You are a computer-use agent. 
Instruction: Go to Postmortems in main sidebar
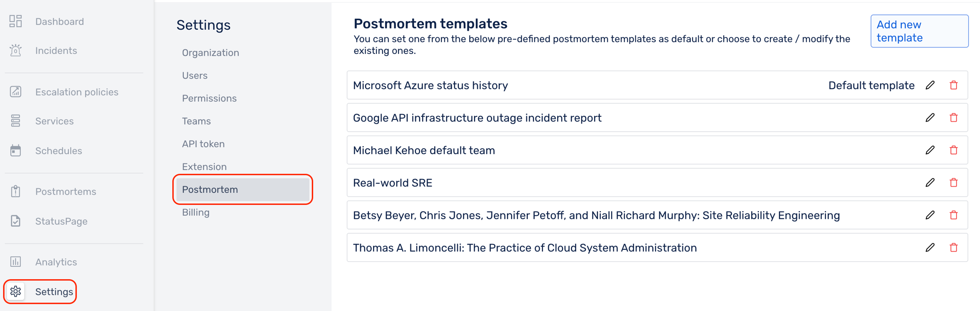pyautogui.click(x=66, y=191)
